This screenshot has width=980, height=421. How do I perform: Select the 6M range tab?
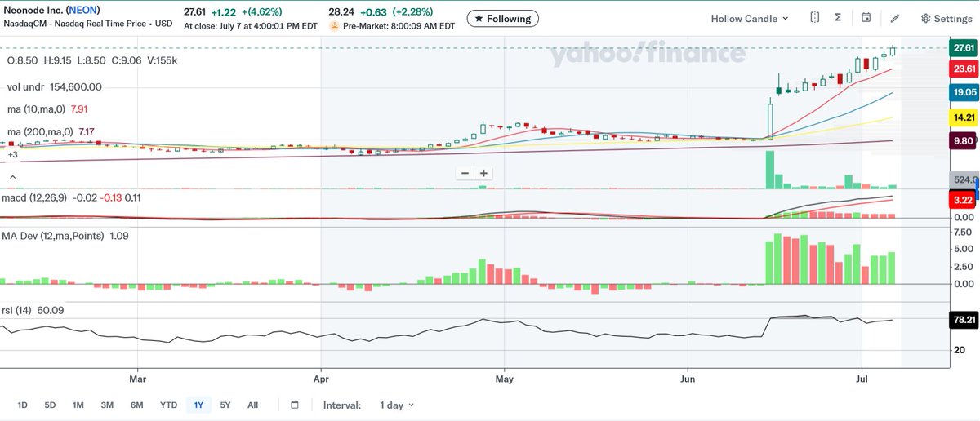[x=136, y=405]
